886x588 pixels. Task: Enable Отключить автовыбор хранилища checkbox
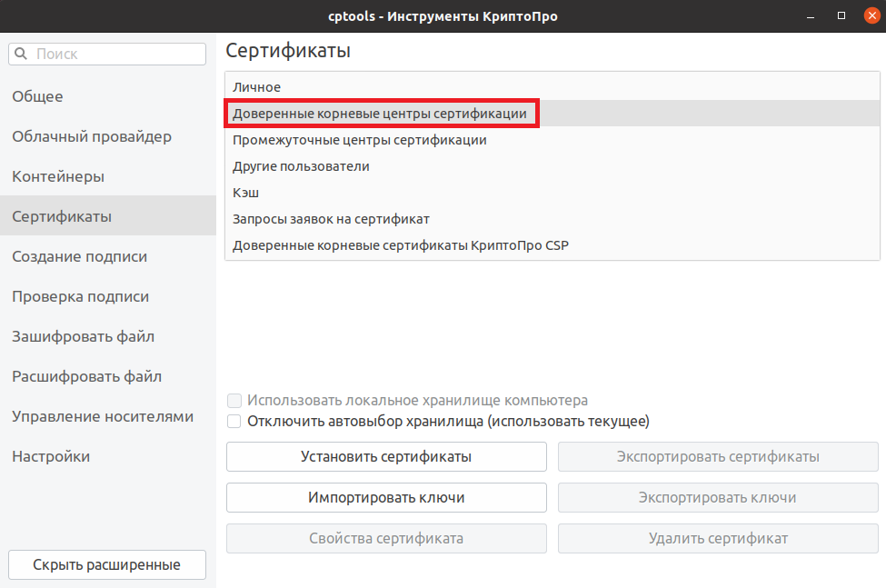point(234,422)
